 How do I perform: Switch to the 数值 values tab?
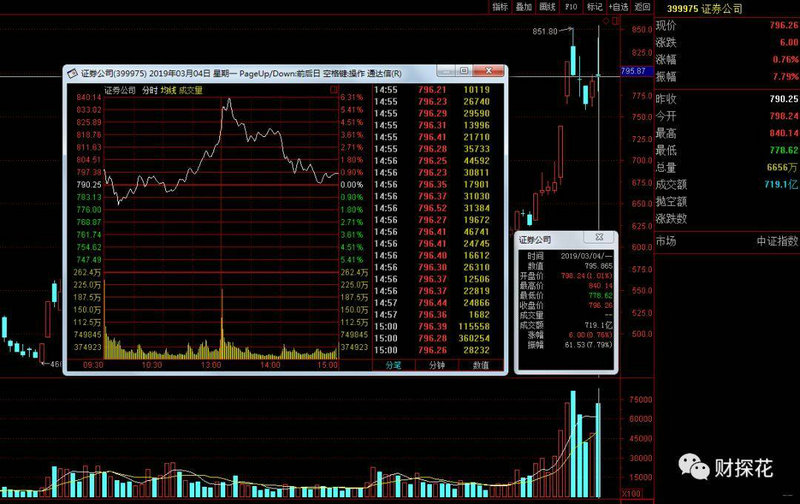coord(481,366)
